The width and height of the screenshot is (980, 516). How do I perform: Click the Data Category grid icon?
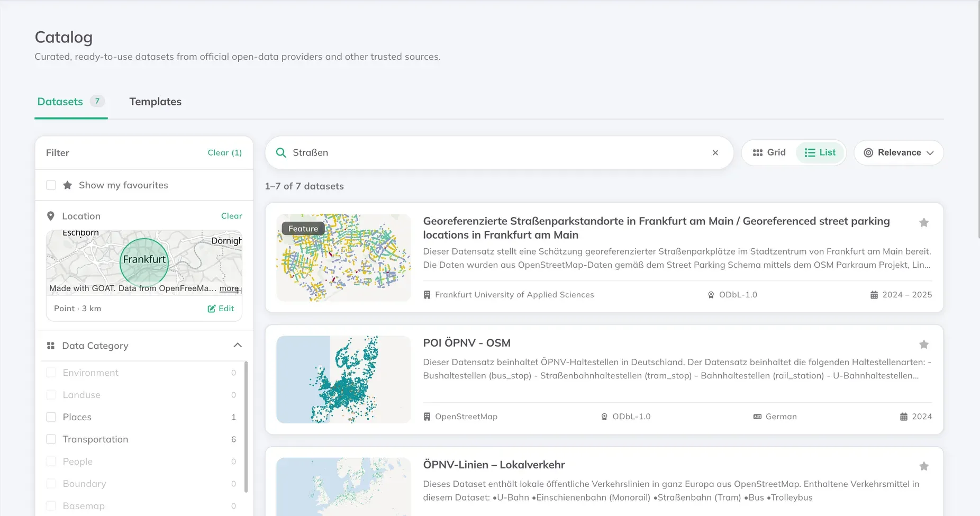click(x=51, y=346)
